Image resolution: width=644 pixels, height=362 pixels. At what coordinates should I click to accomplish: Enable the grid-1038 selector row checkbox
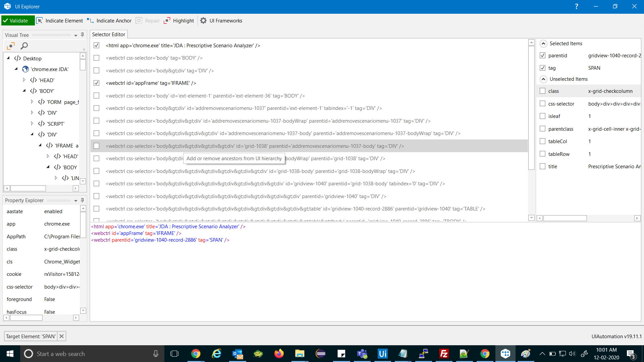[97, 146]
